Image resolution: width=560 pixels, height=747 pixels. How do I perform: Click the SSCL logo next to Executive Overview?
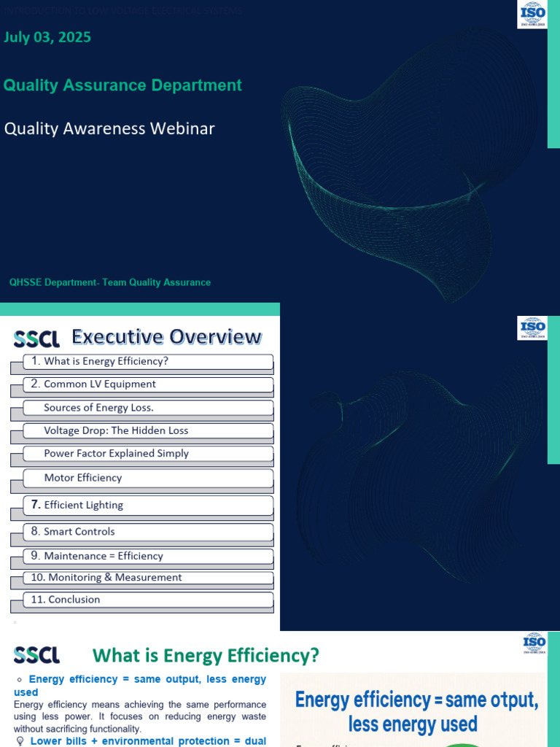tap(36, 338)
